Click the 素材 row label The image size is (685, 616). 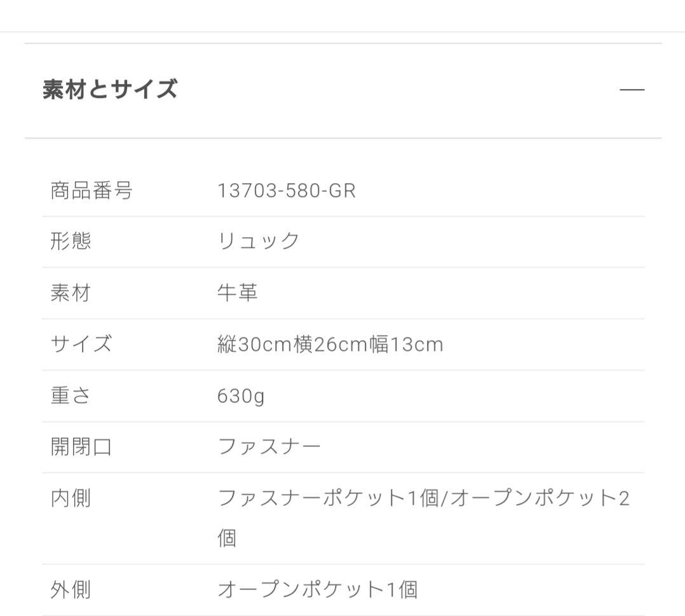pos(71,293)
